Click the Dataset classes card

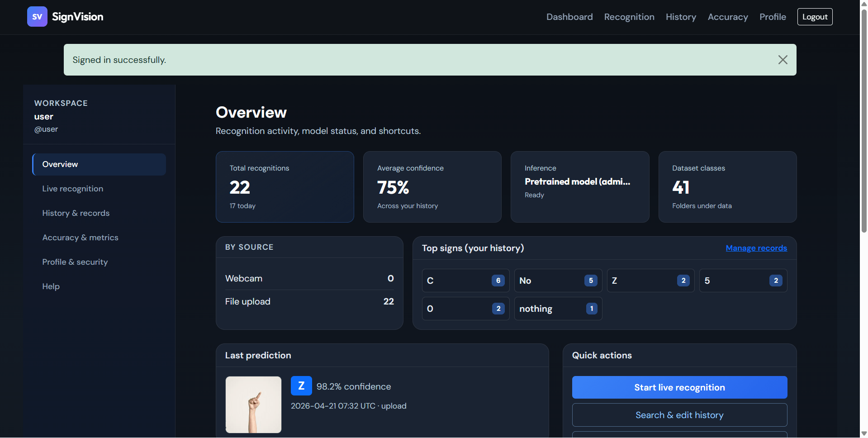(x=728, y=187)
